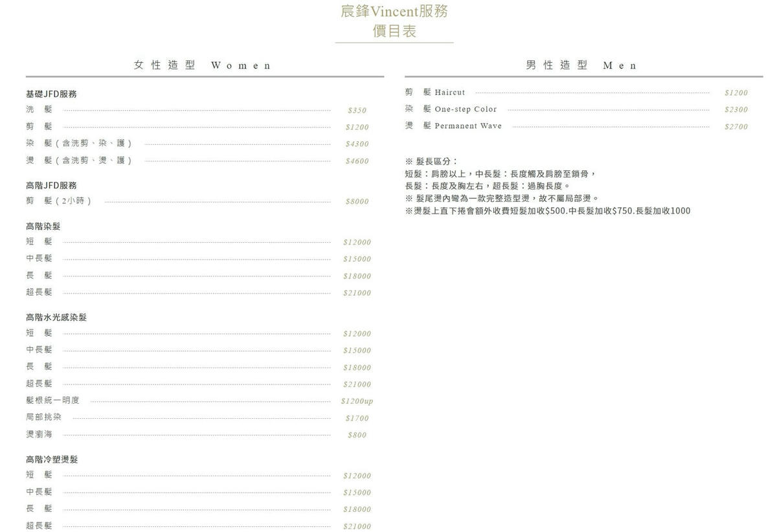This screenshot has width=777, height=532.
Task: Select the 染髮 One-step Color item
Action: 451,109
